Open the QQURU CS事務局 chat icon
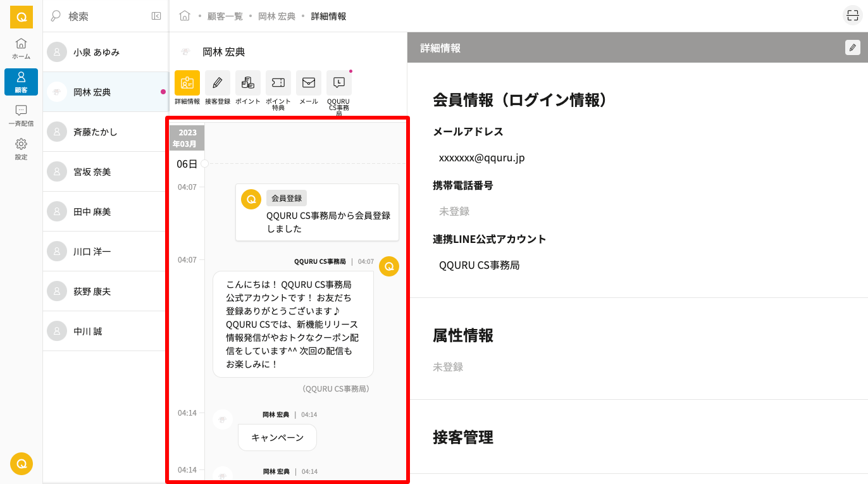This screenshot has height=484, width=868. coord(339,83)
